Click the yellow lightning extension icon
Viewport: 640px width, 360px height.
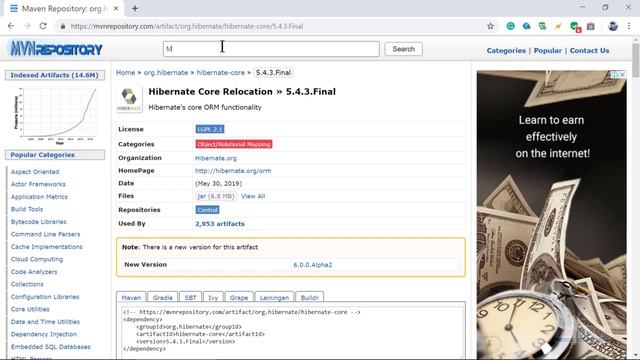click(x=558, y=26)
